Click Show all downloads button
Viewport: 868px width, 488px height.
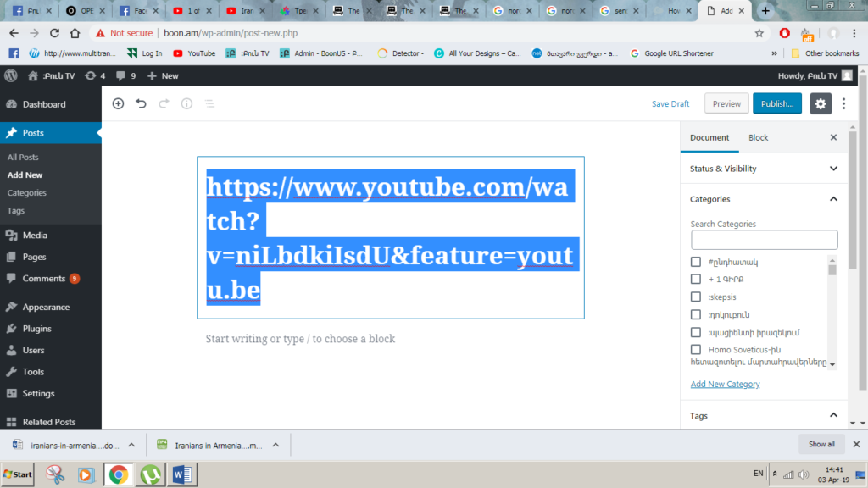click(x=821, y=444)
